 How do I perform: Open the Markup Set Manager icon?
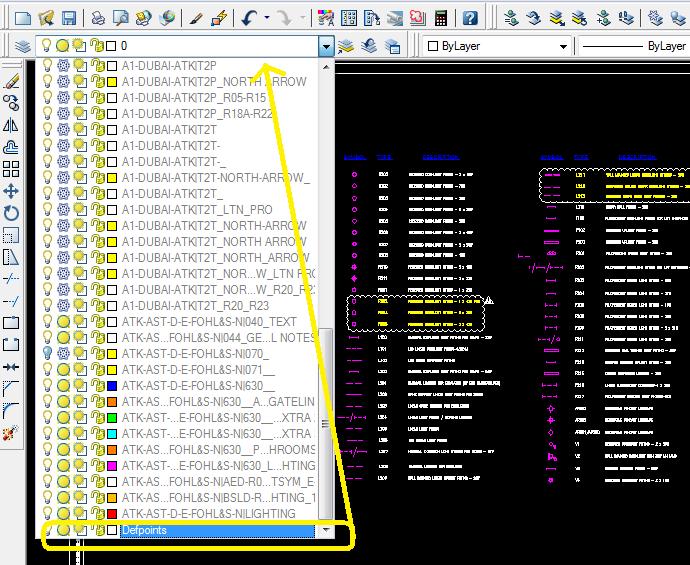[417, 18]
